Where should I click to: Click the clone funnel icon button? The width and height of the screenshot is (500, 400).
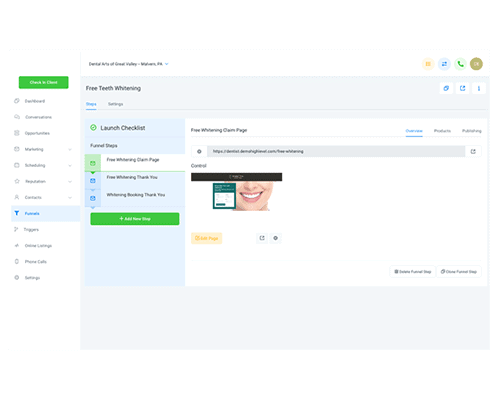point(446,88)
